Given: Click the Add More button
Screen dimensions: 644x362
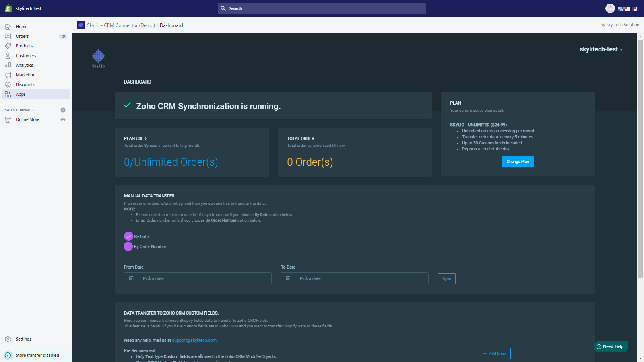Looking at the screenshot, I should point(494,354).
